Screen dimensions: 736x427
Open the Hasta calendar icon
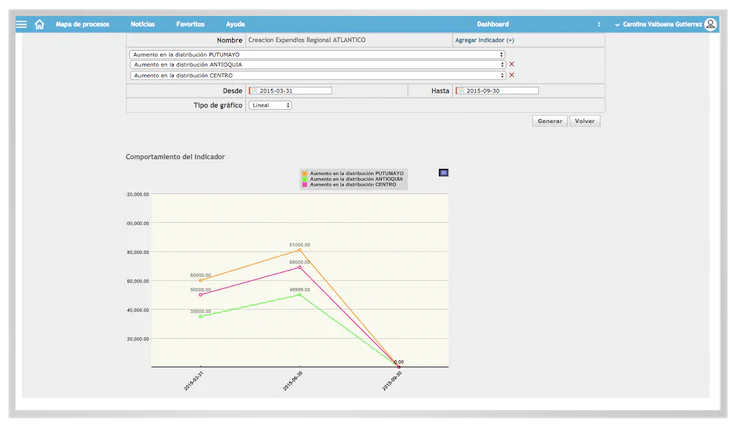(460, 91)
